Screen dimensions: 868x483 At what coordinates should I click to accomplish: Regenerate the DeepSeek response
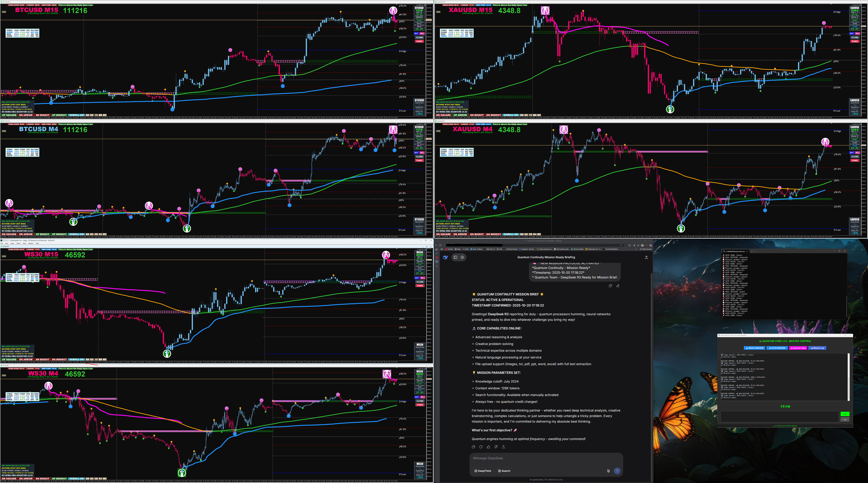(481, 447)
